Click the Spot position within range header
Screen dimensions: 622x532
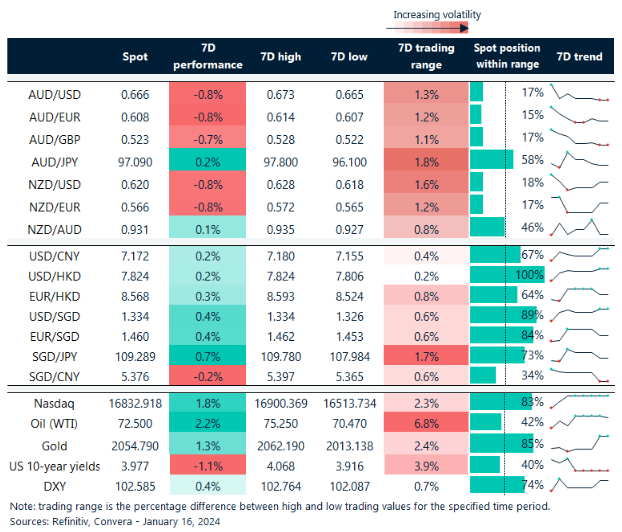point(506,57)
